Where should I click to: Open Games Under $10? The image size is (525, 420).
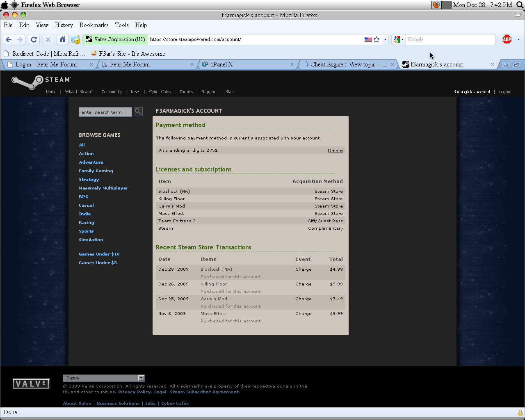pos(99,254)
